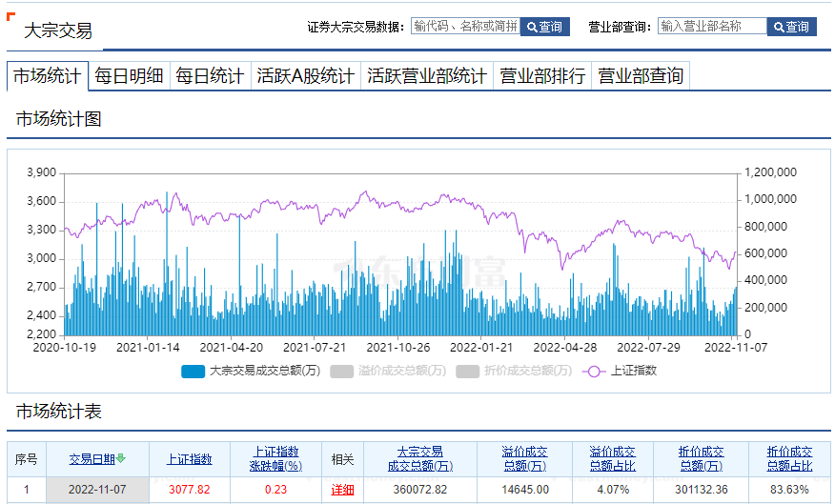The width and height of the screenshot is (835, 504).
Task: Switch to 每日明细 tab
Action: (x=129, y=76)
